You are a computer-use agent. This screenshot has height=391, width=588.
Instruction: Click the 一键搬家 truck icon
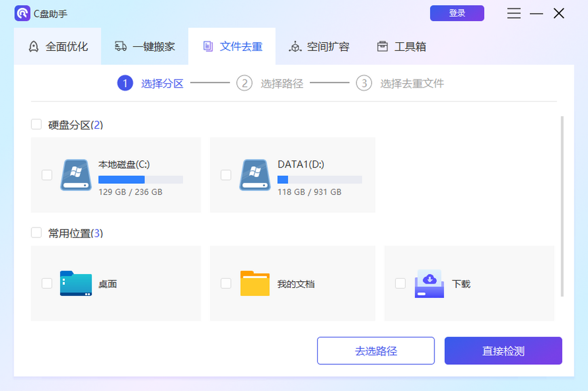point(120,46)
